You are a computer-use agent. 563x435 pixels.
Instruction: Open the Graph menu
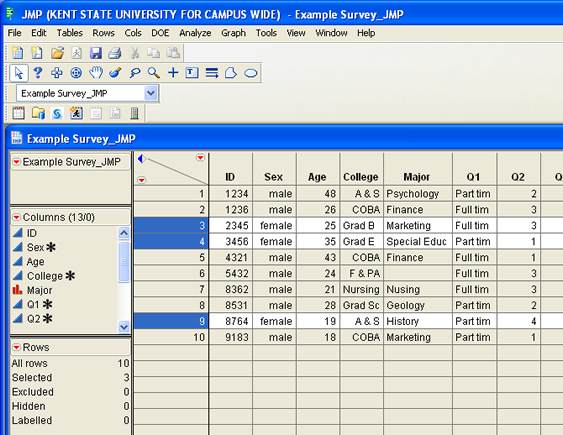tap(233, 33)
